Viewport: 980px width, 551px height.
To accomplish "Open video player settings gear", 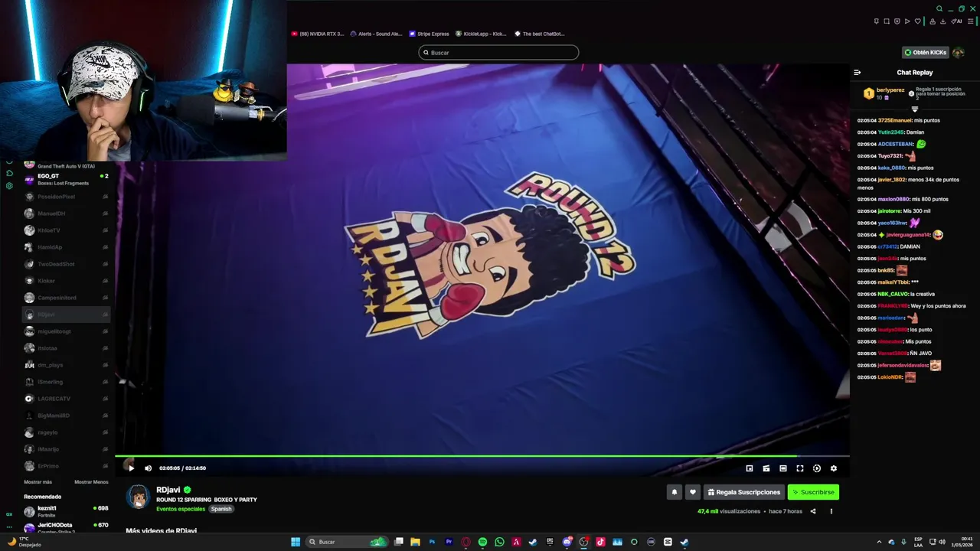I will pos(834,468).
